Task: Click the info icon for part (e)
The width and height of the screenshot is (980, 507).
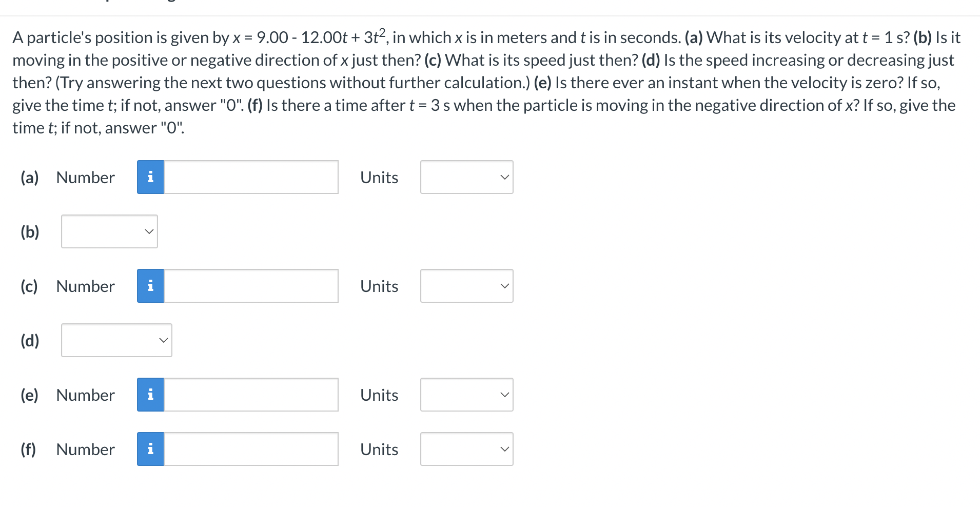Action: pos(150,394)
